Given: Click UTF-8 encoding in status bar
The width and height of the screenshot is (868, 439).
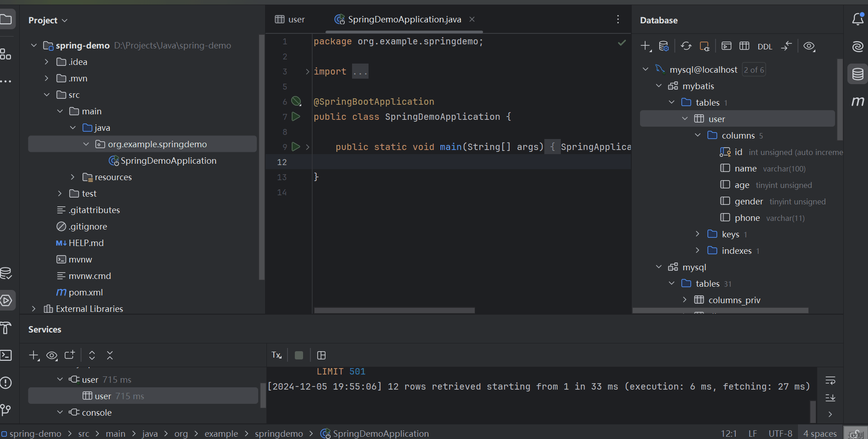Looking at the screenshot, I should pyautogui.click(x=780, y=434).
